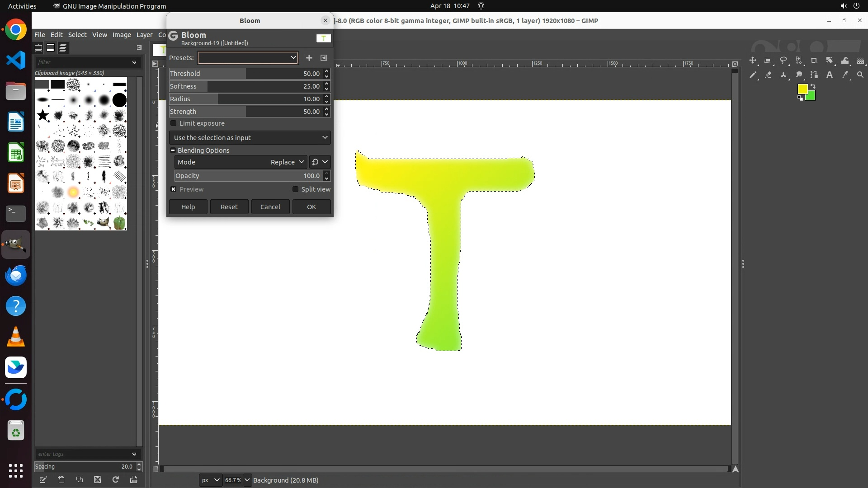Collapse the Blending Options section
The width and height of the screenshot is (868, 488).
pos(173,150)
